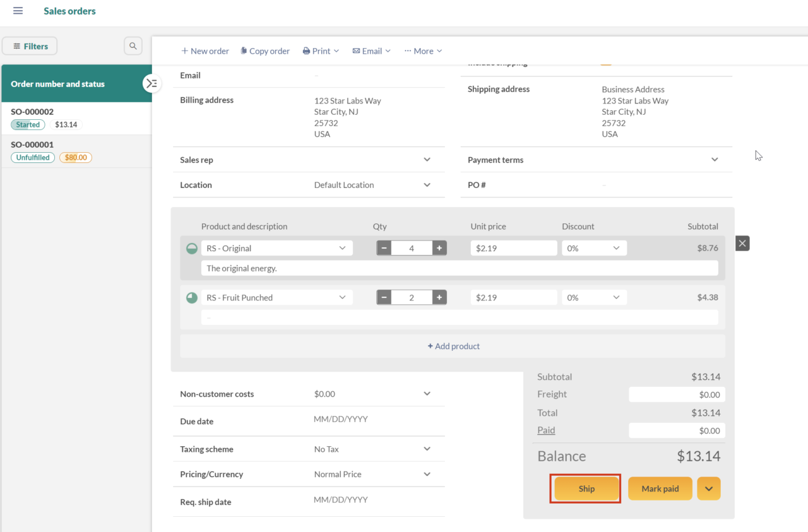Click the stock pie icon for RS - Fruit Punched
808x532 pixels.
[191, 297]
